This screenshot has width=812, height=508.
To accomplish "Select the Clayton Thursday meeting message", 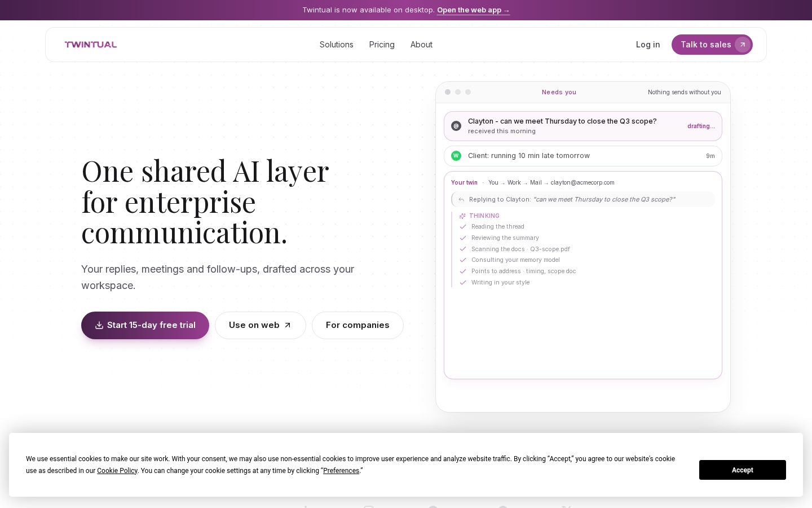I will (583, 126).
